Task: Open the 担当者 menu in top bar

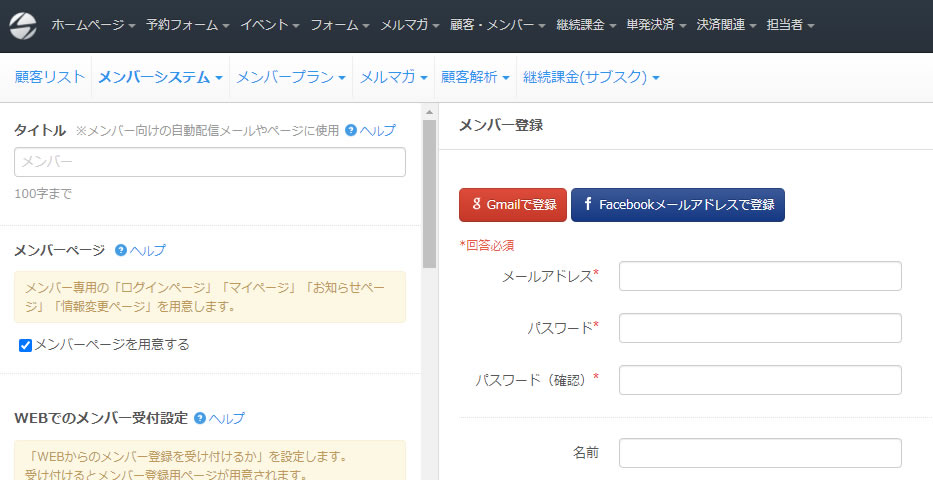Action: coord(790,25)
